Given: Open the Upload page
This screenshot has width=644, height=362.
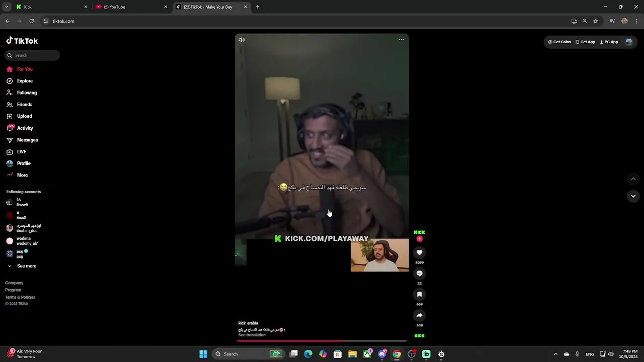Looking at the screenshot, I should [19, 116].
